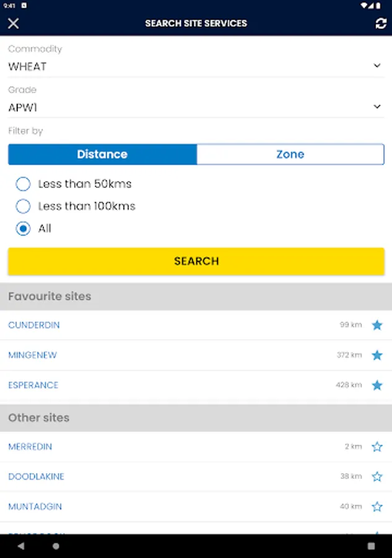Viewport: 392px width, 558px height.
Task: Tap the Android home circle button
Action: tap(56, 546)
